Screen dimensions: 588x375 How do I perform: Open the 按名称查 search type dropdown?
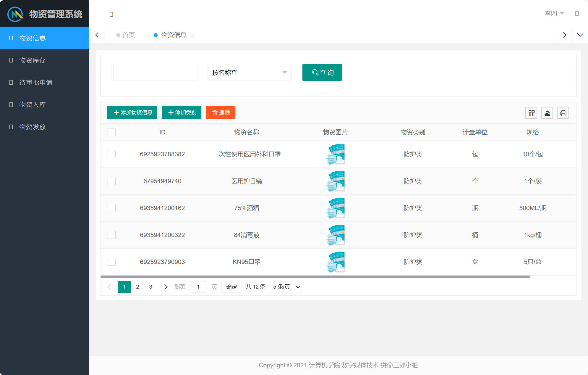(x=249, y=72)
